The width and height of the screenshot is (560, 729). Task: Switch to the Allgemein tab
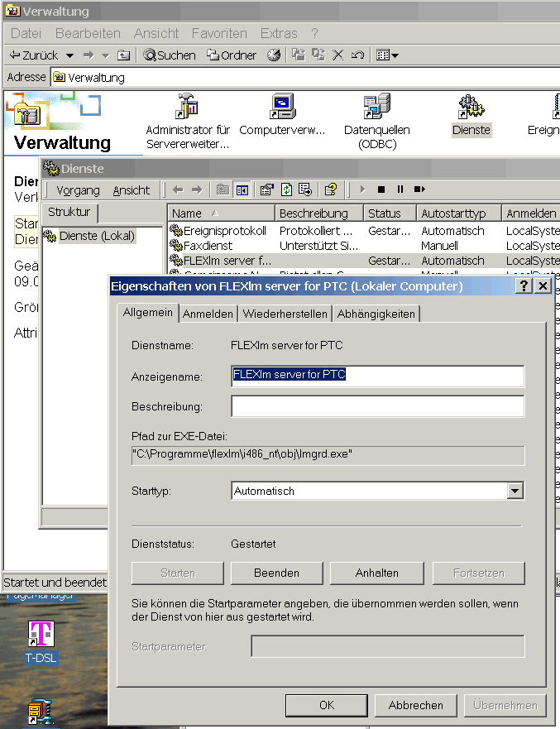point(148,313)
